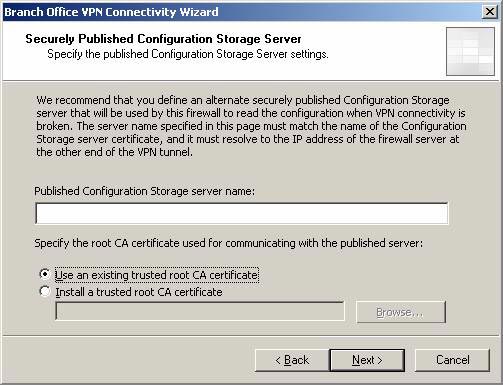
Task: Click the Browse... button
Action: pos(401,312)
